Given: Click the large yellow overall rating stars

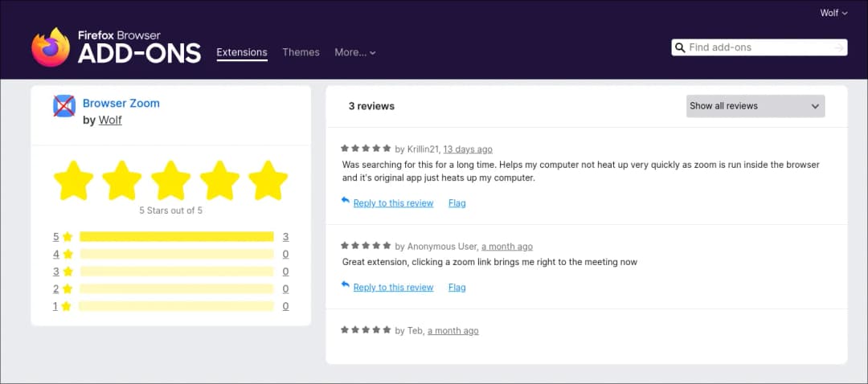Looking at the screenshot, I should click(170, 181).
